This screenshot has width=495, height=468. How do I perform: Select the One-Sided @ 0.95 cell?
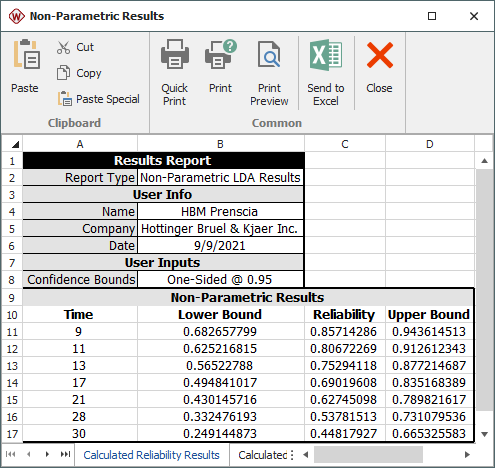click(x=220, y=280)
